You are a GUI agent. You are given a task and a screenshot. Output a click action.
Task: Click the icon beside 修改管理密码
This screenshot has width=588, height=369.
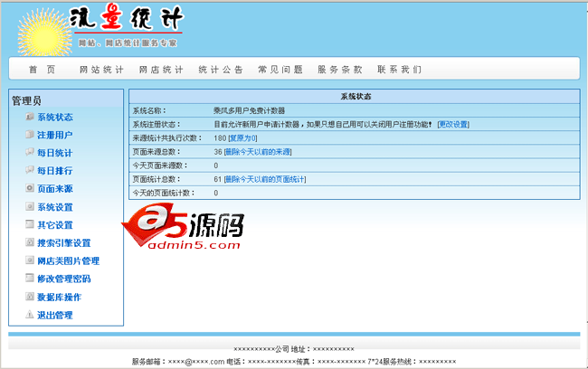[x=30, y=278]
